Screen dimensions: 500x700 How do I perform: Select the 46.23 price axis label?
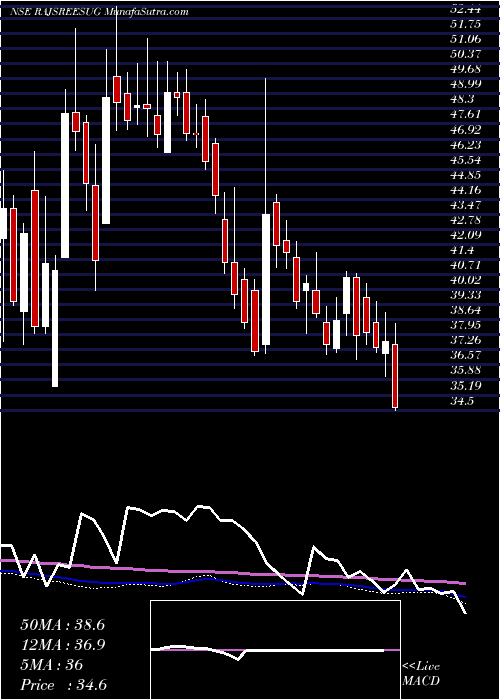[x=464, y=145]
